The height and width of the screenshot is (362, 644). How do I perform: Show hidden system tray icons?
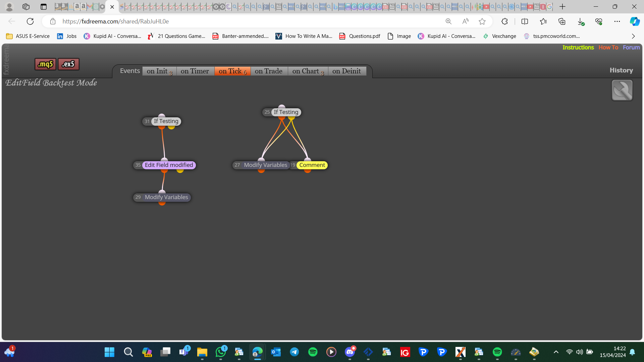(556, 352)
